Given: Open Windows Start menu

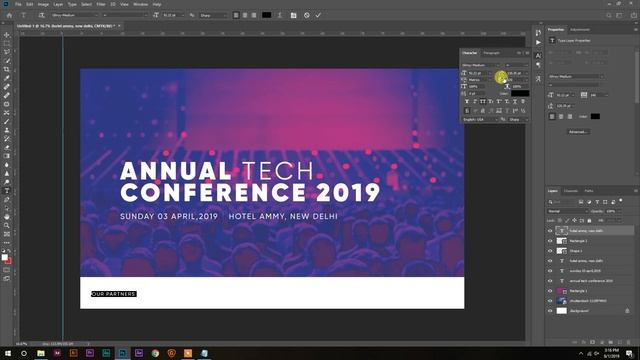Looking at the screenshot, I should (8, 353).
